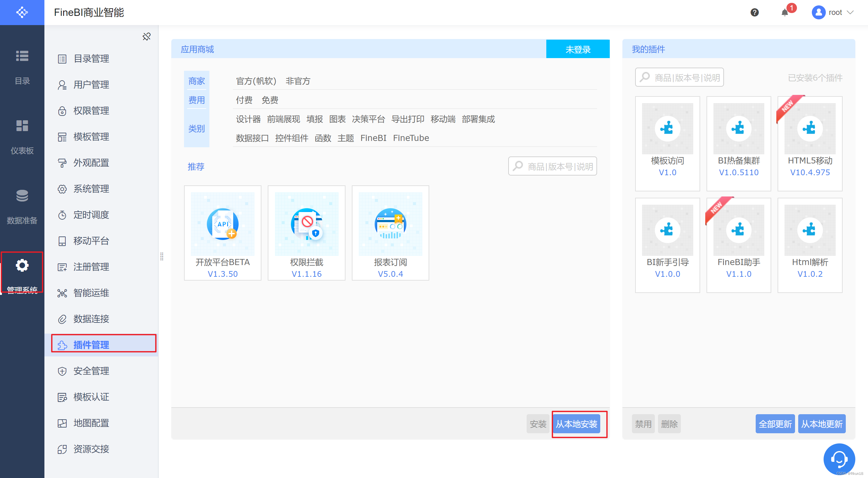Click the 未登录 login button
Viewport: 868px width, 478px height.
coord(577,49)
